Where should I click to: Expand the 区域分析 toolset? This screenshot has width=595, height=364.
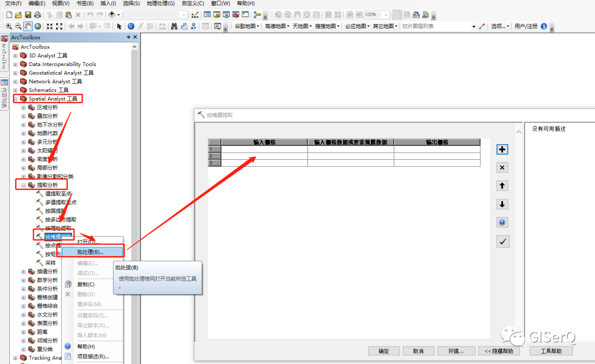[x=24, y=108]
